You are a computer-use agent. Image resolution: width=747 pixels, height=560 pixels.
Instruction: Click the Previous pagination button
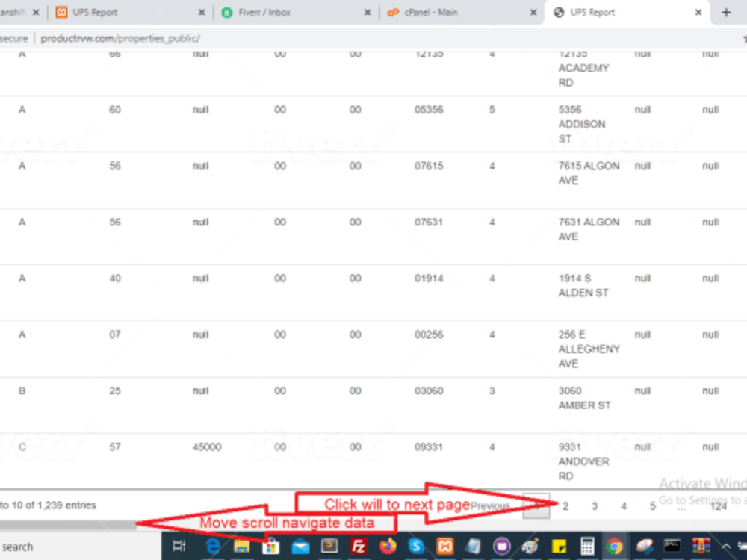(x=490, y=505)
